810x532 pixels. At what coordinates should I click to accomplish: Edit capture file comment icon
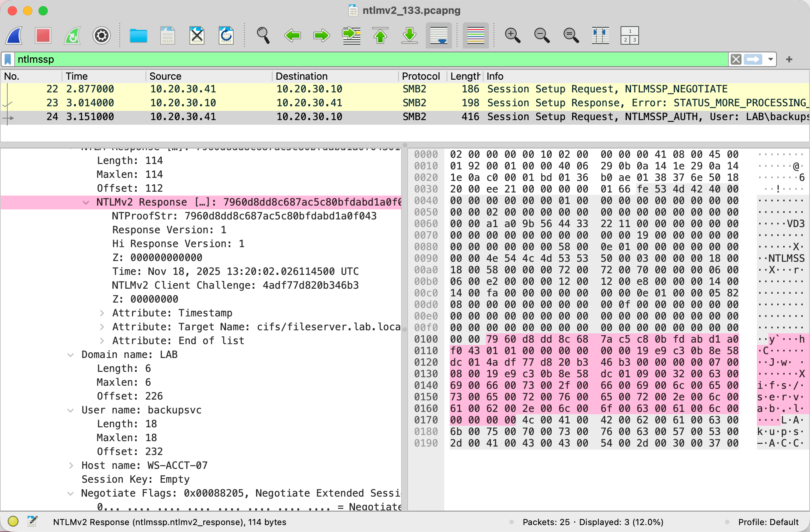coord(32,521)
